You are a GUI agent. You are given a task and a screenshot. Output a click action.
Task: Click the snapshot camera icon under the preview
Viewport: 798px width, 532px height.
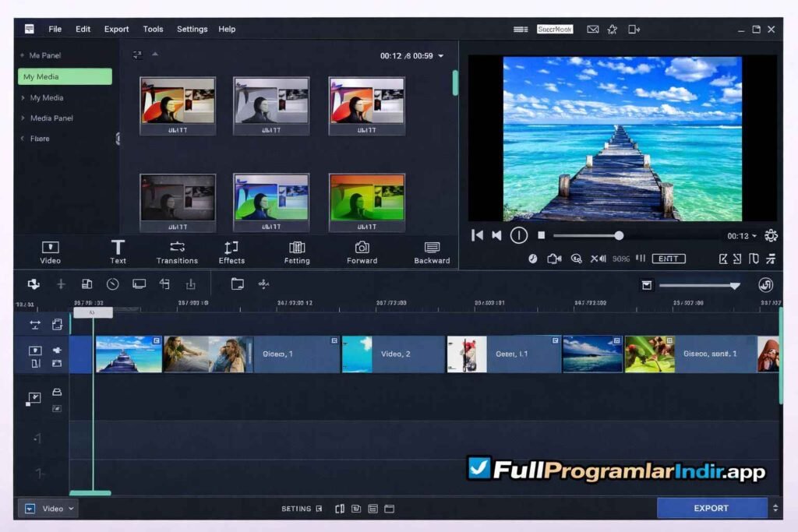tap(555, 258)
